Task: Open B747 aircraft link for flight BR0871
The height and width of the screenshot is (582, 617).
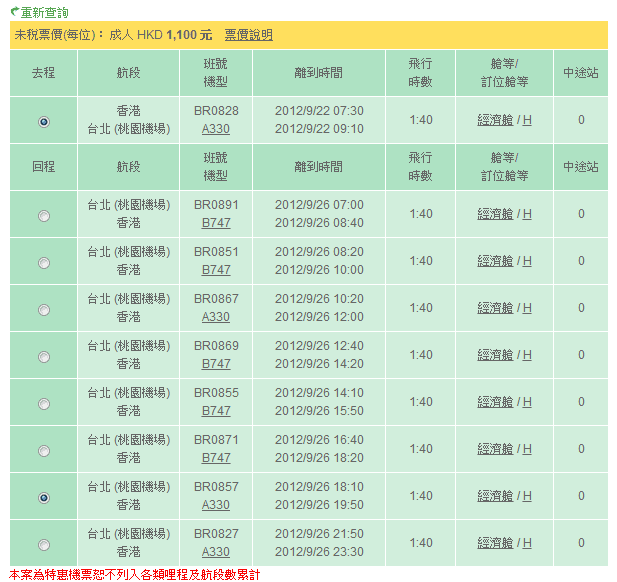Action: 216,458
